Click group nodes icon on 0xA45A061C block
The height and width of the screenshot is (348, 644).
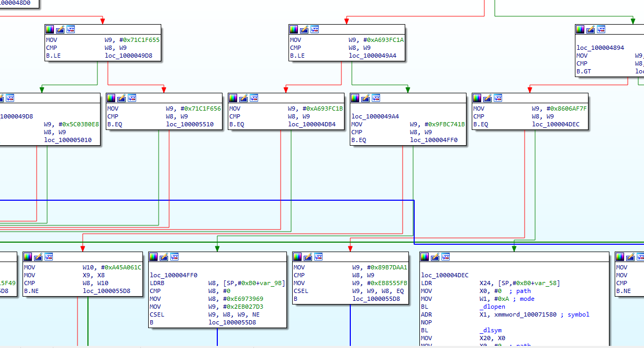point(49,257)
